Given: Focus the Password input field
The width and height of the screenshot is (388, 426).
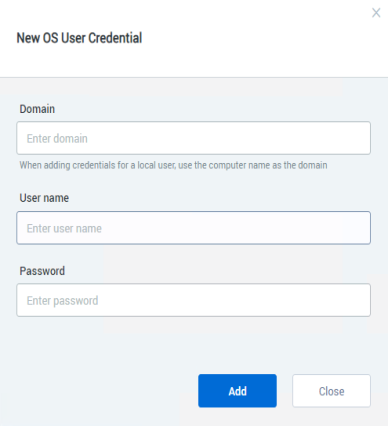Looking at the screenshot, I should pos(193,300).
